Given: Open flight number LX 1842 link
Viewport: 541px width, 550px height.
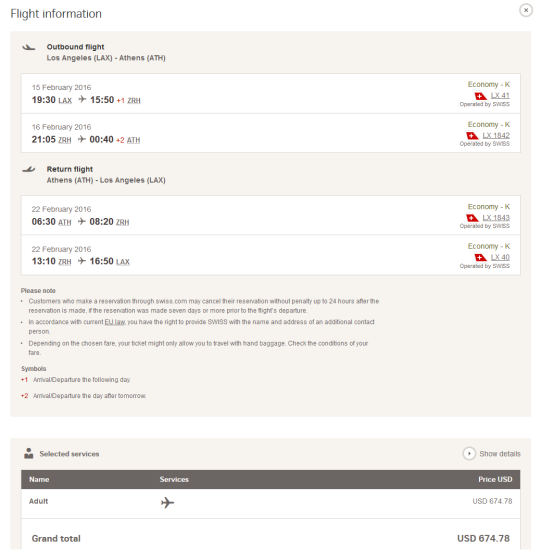Looking at the screenshot, I should point(496,135).
